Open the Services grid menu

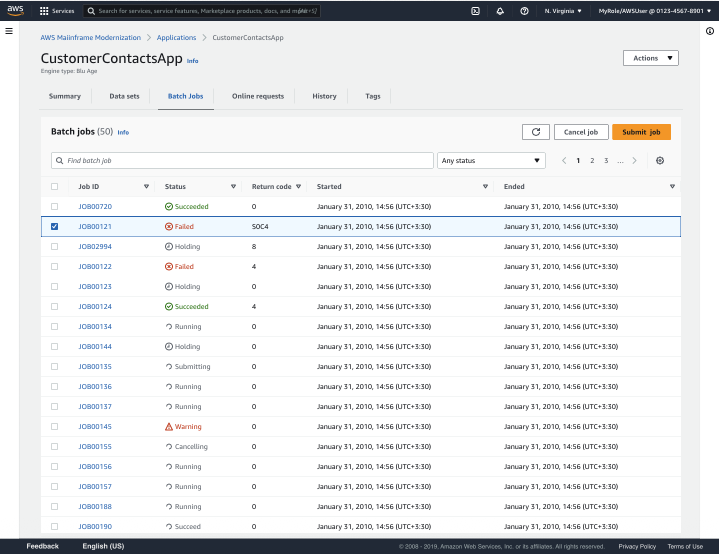click(x=57, y=11)
